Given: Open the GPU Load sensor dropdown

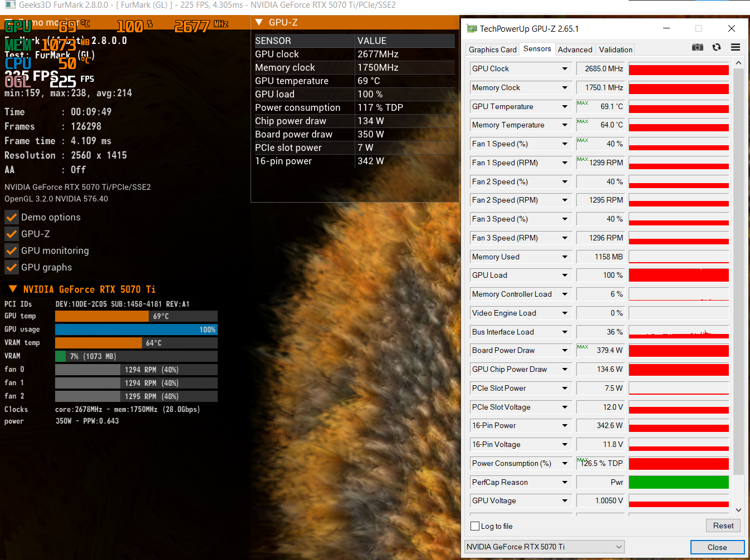Looking at the screenshot, I should (565, 275).
